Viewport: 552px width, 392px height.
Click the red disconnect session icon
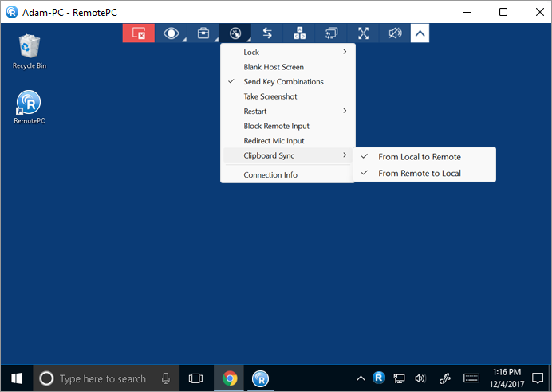(x=138, y=33)
